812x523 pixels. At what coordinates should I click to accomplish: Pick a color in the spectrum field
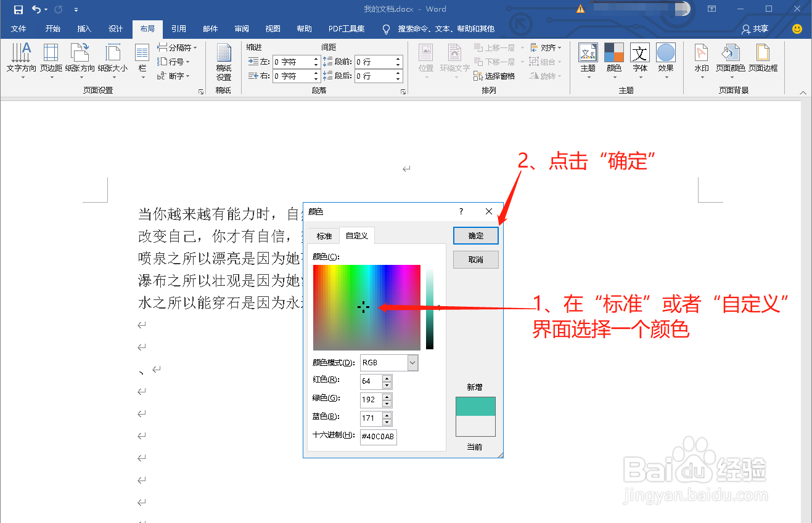[x=367, y=307]
